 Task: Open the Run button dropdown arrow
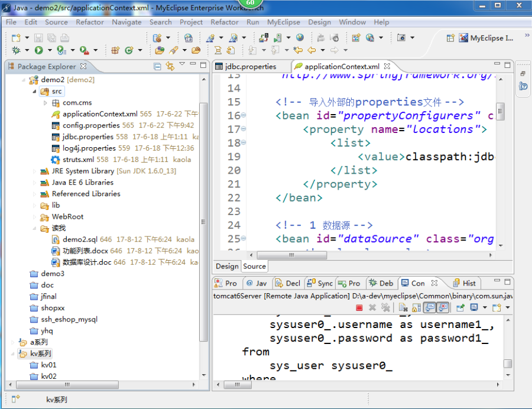pos(50,50)
